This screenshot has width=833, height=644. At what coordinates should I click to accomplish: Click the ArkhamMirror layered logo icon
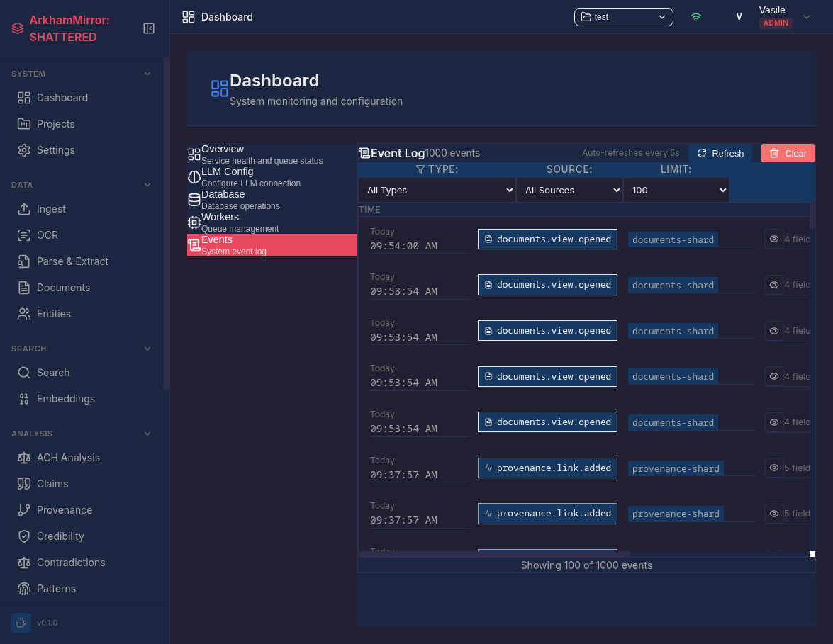pos(18,28)
